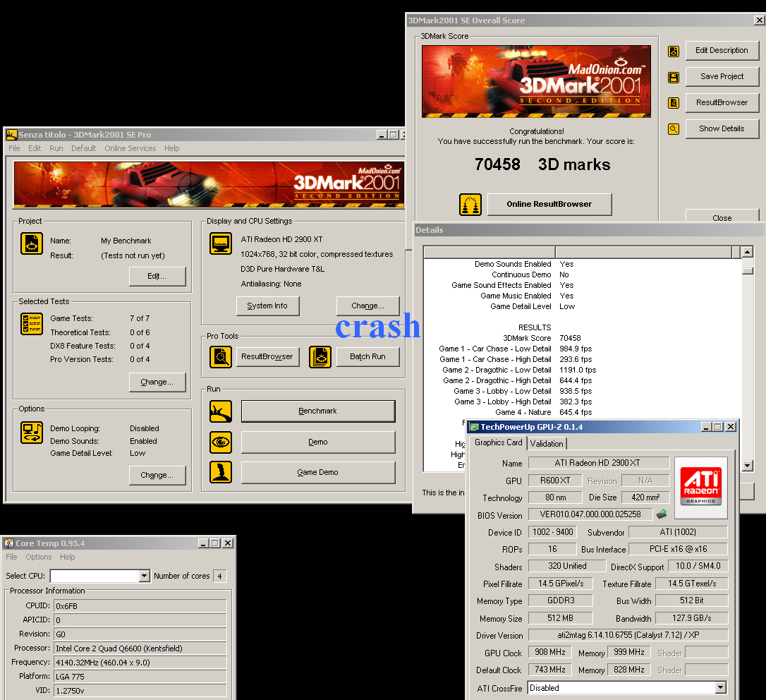This screenshot has height=700, width=766.
Task: Click the Benchmark run icon
Action: [221, 411]
